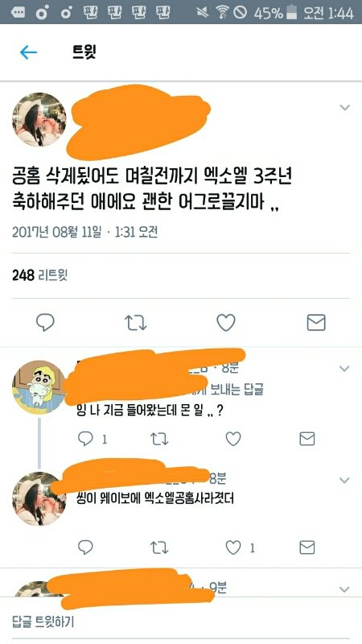Open dropdown chevron on main tweet

(x=345, y=108)
